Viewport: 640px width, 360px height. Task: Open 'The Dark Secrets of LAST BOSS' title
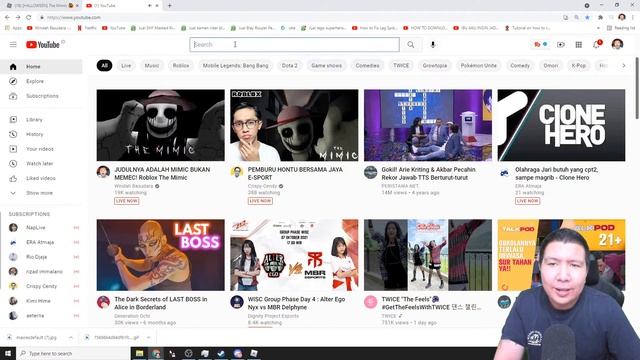coord(161,303)
